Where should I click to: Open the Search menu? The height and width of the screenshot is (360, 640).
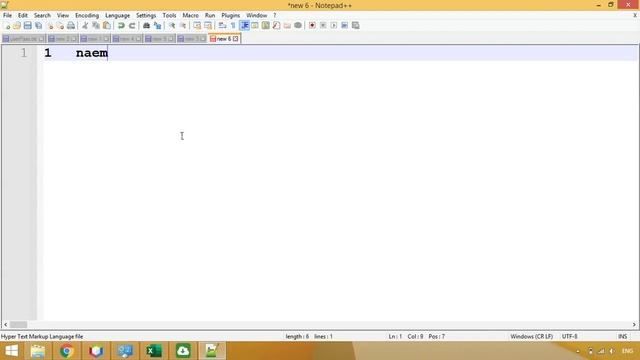42,15
